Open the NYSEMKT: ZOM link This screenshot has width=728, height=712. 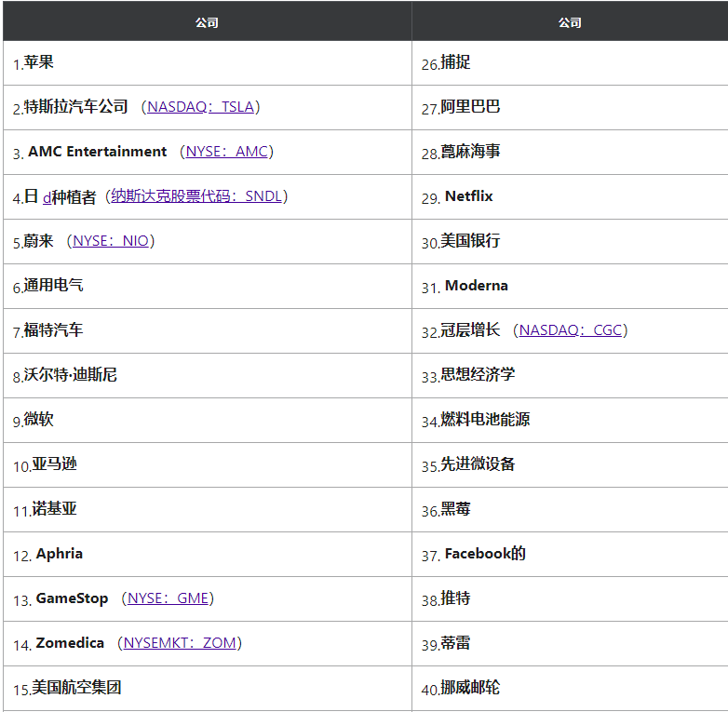click(x=180, y=643)
